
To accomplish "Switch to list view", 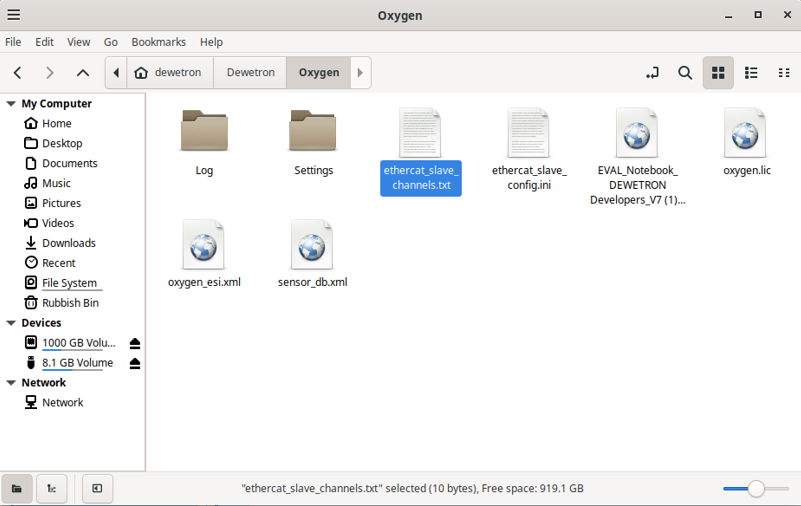I will pos(751,73).
